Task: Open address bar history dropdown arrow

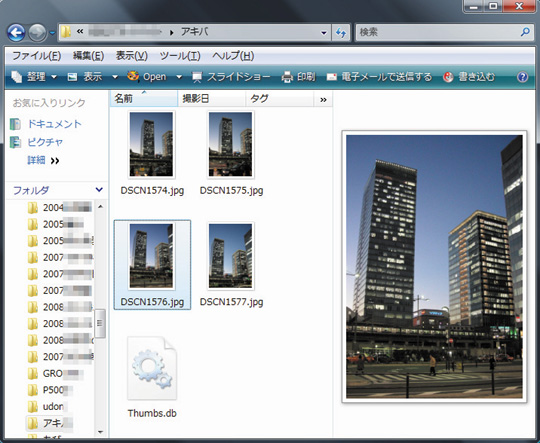Action: 323,33
